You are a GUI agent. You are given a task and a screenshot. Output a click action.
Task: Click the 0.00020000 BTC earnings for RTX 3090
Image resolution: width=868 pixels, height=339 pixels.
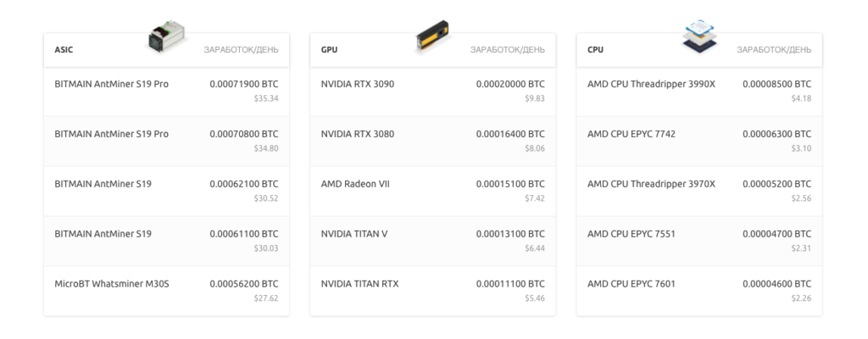point(510,85)
